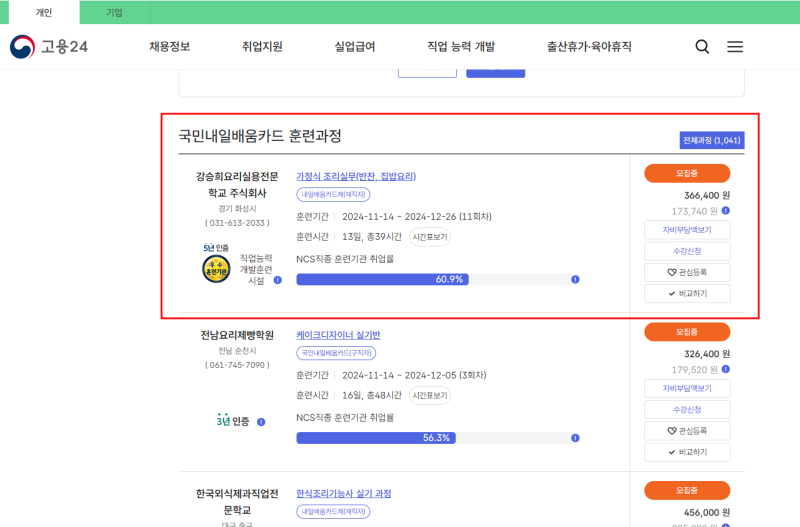Click the 고용24 logo

[x=49, y=47]
